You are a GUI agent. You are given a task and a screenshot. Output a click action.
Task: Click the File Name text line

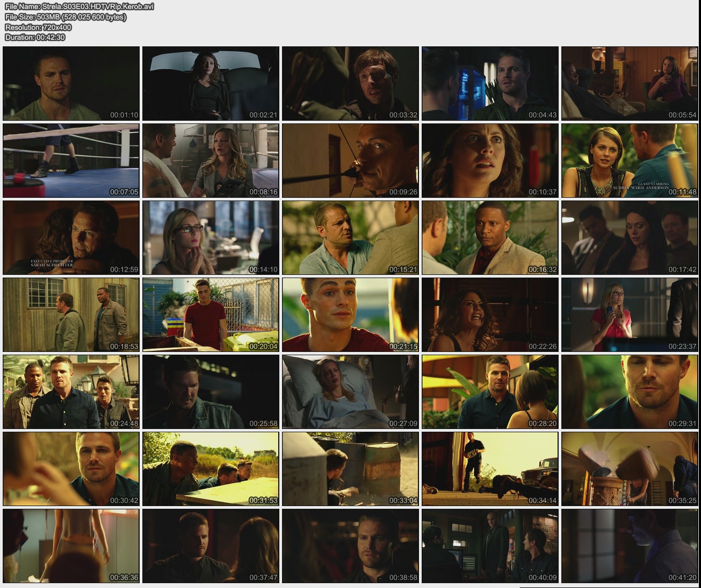(79, 6)
